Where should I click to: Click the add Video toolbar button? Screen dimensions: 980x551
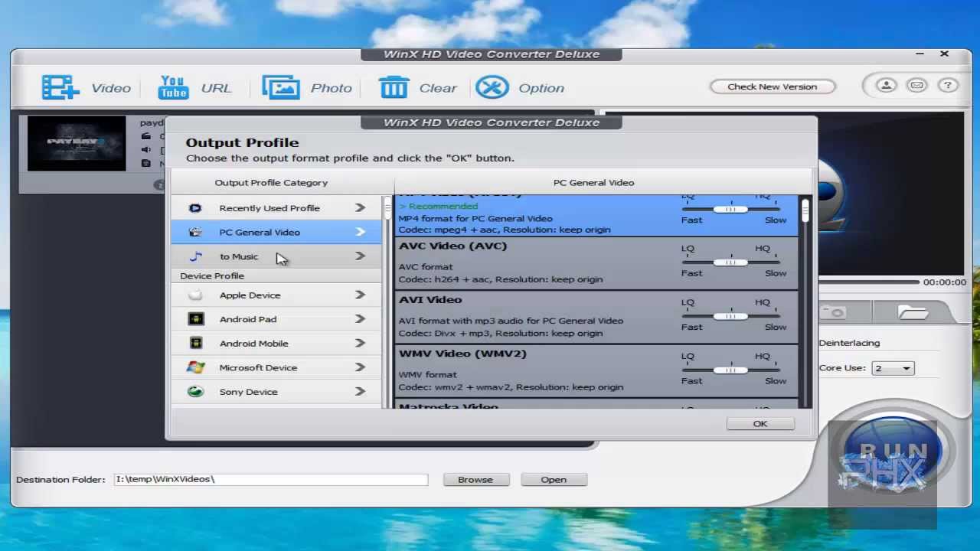click(86, 88)
